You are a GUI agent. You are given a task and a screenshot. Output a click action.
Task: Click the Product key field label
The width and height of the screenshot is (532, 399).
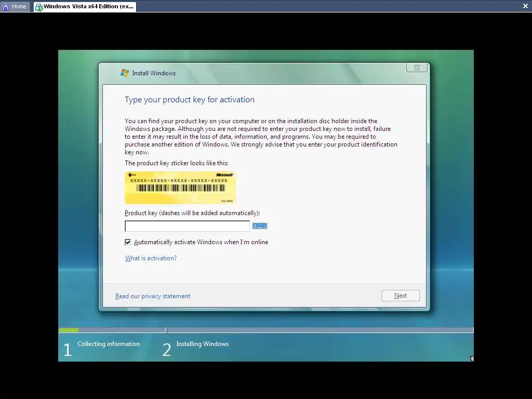pos(192,213)
